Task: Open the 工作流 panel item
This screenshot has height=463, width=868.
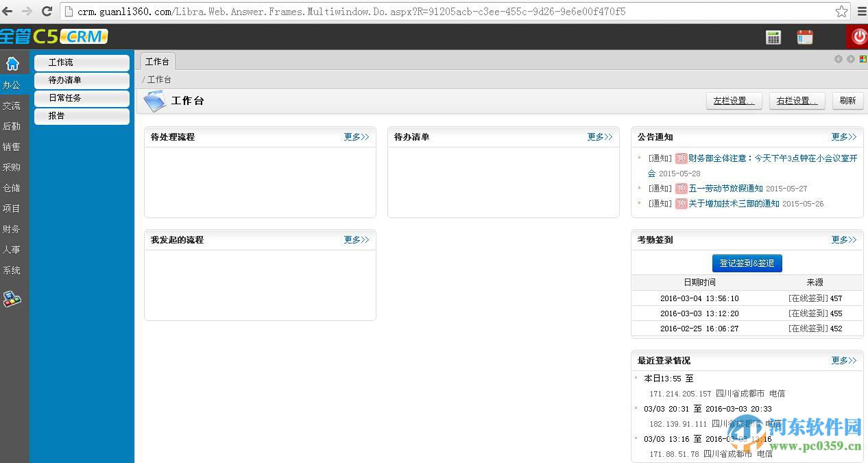Action: pos(82,62)
